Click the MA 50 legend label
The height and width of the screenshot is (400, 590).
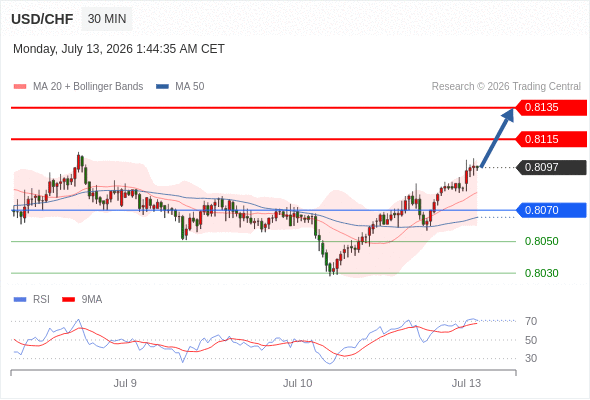[190, 87]
